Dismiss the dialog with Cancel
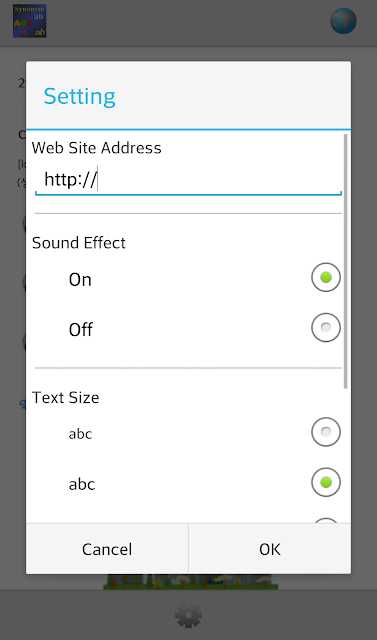 pyautogui.click(x=107, y=549)
